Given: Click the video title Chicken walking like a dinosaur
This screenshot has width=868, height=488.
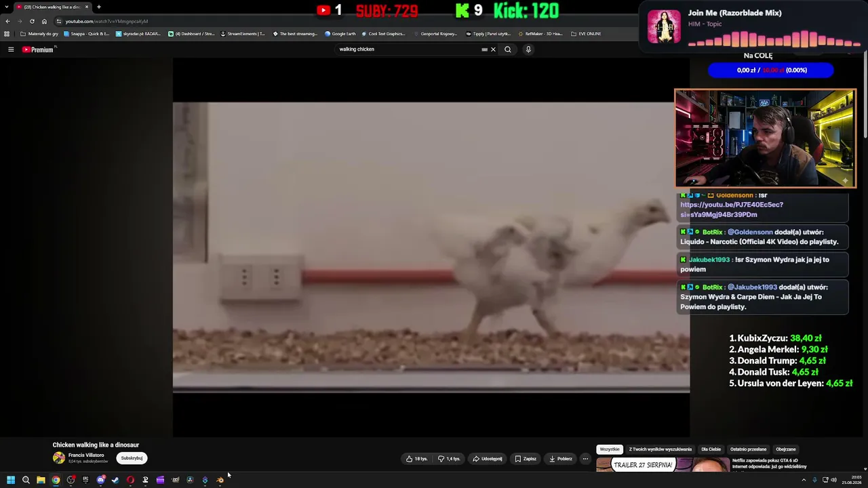Looking at the screenshot, I should click(x=96, y=445).
